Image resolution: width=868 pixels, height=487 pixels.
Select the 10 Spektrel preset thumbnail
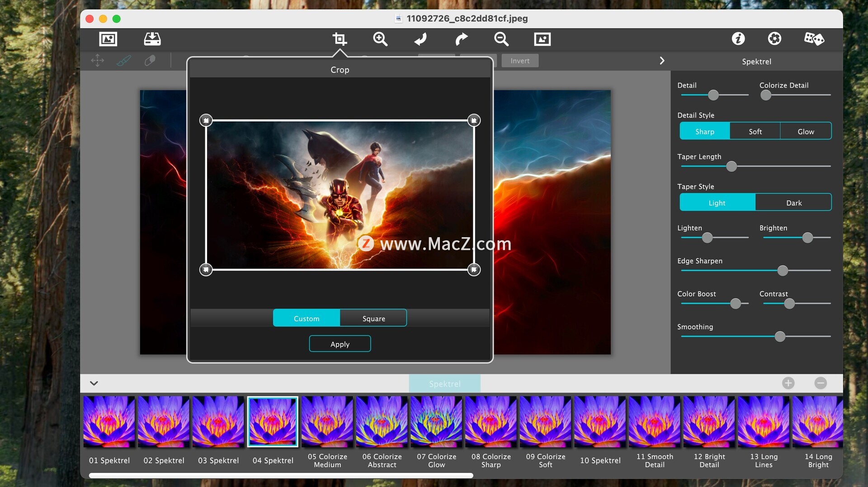(x=600, y=421)
